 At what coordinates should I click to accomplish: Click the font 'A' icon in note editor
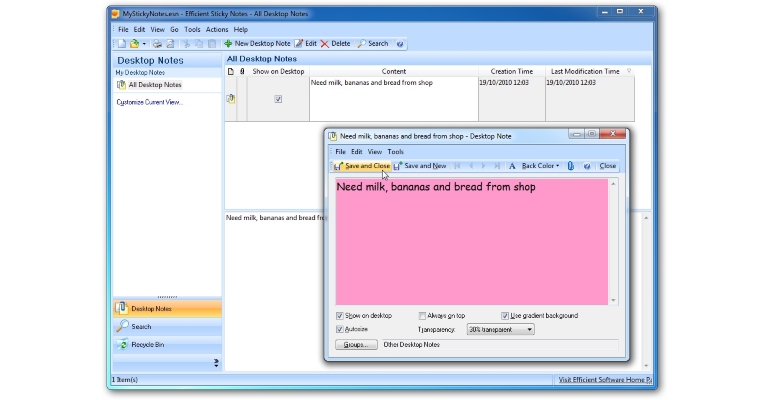(x=512, y=166)
